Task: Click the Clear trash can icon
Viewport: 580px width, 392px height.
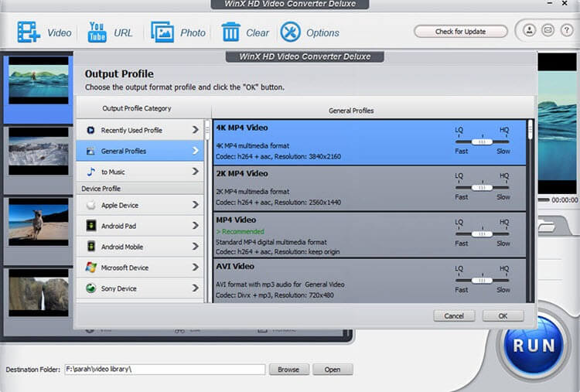Action: pos(230,32)
